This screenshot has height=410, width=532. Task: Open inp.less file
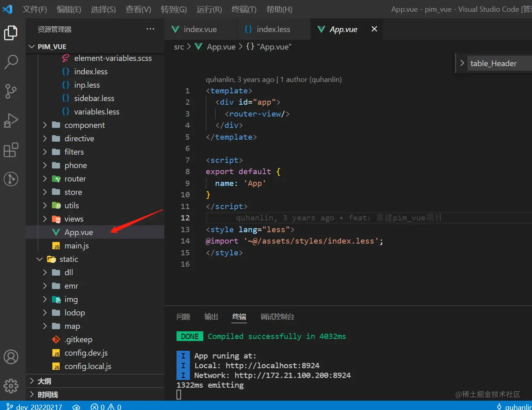coord(87,85)
